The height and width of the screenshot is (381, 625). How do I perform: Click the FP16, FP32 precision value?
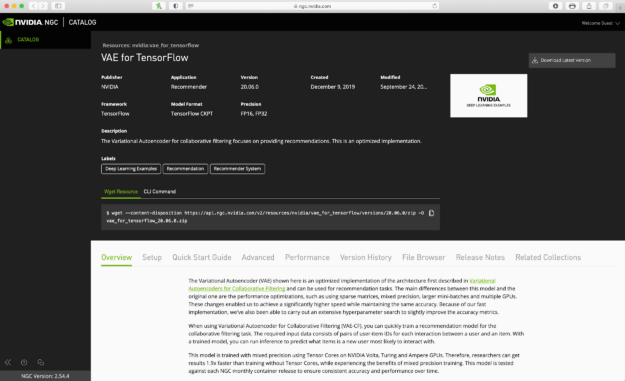click(x=254, y=114)
